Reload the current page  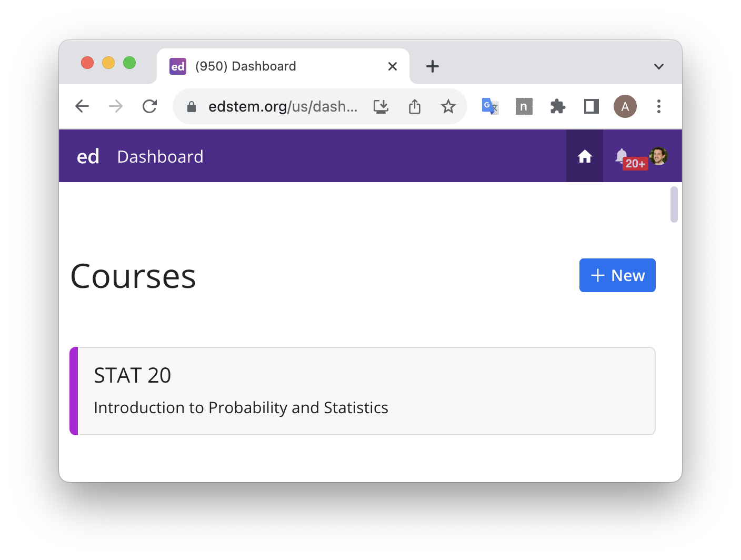point(150,107)
